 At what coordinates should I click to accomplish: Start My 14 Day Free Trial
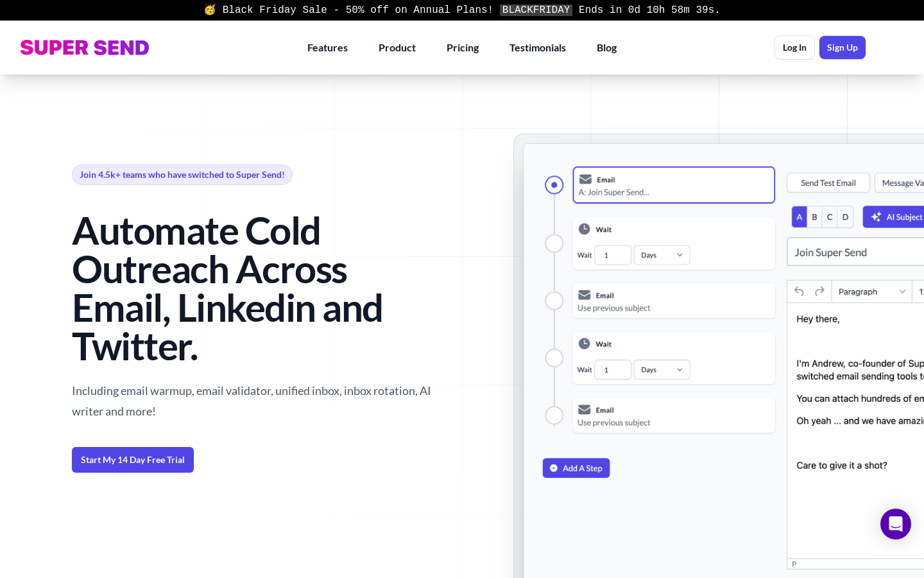point(133,460)
